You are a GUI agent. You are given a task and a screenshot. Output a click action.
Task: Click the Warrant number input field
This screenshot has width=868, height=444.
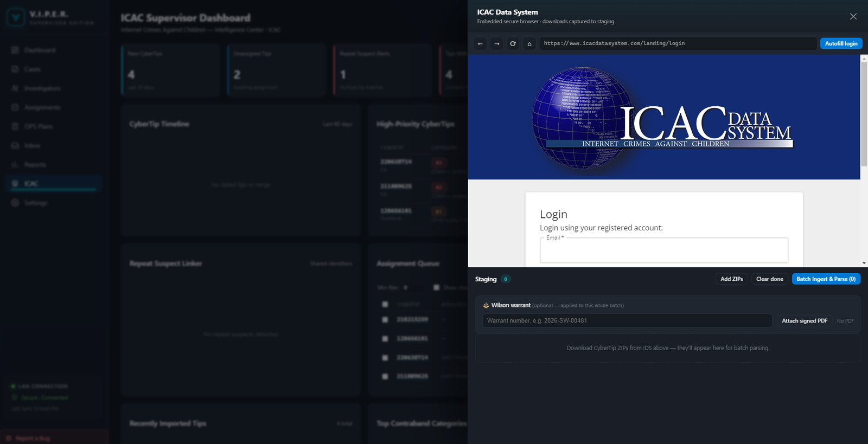pyautogui.click(x=627, y=320)
